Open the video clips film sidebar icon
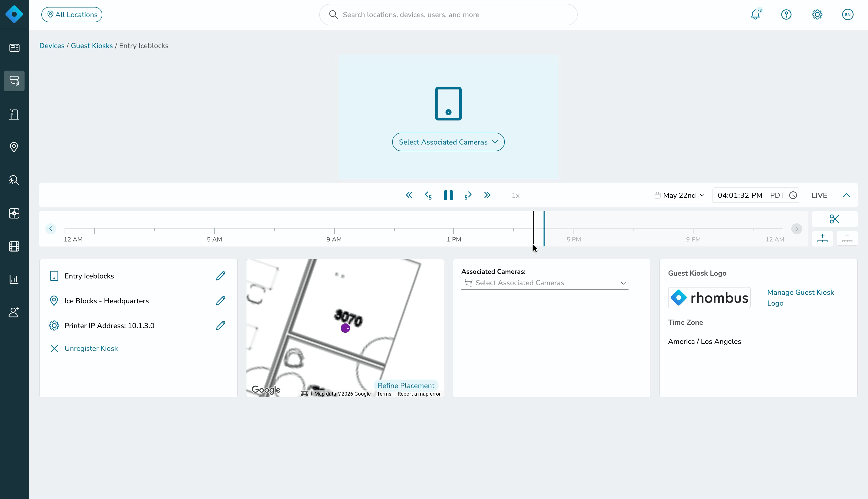 (x=14, y=246)
